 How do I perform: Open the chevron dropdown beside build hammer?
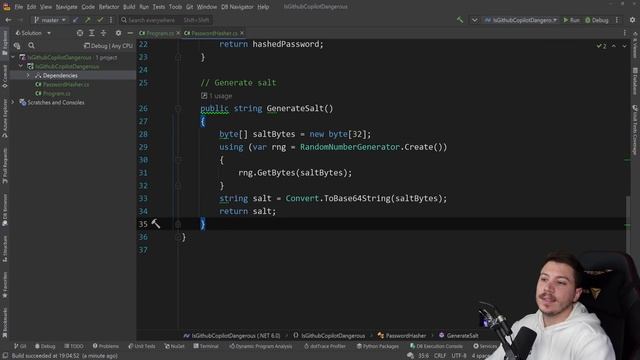coord(474,20)
